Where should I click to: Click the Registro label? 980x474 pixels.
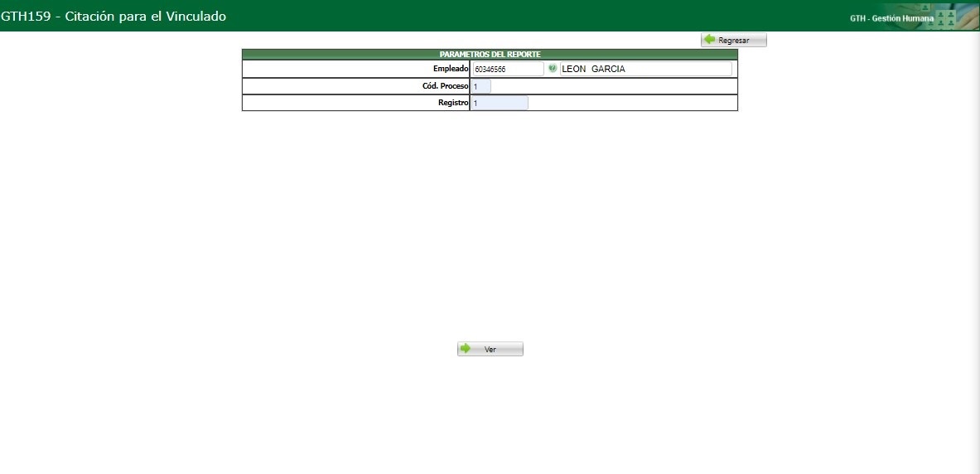pyautogui.click(x=453, y=103)
